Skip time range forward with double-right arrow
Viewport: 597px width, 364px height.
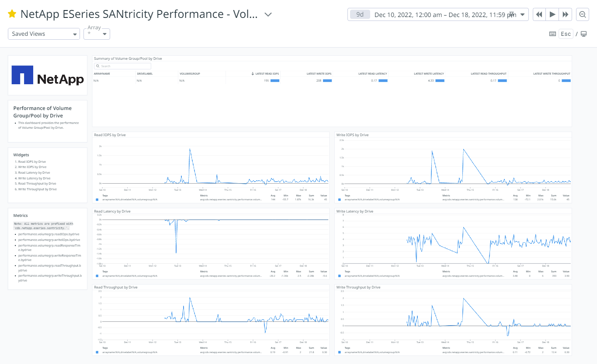[x=566, y=14]
